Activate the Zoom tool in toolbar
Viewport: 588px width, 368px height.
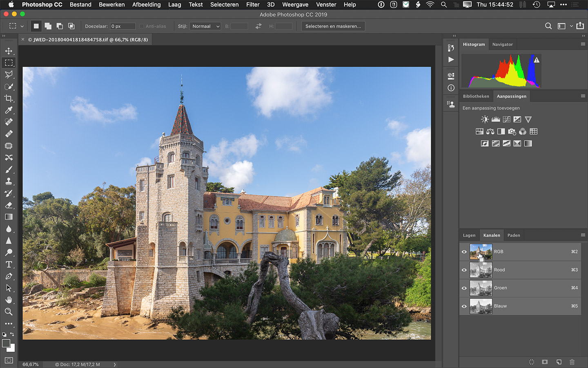pyautogui.click(x=9, y=312)
